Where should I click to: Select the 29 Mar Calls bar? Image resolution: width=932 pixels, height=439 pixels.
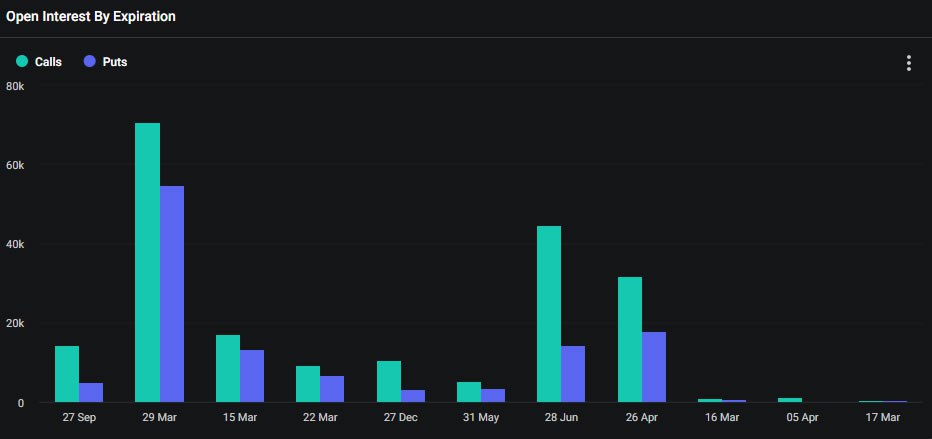tap(148, 263)
